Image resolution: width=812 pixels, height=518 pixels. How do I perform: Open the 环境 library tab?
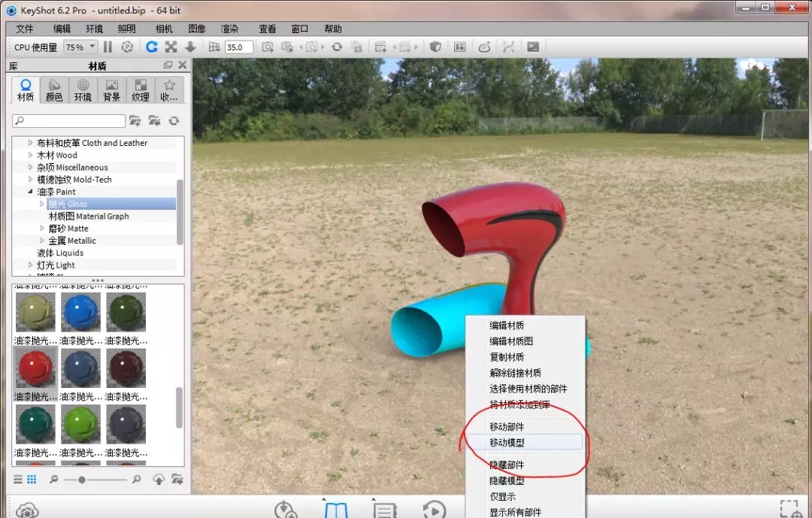click(x=83, y=90)
